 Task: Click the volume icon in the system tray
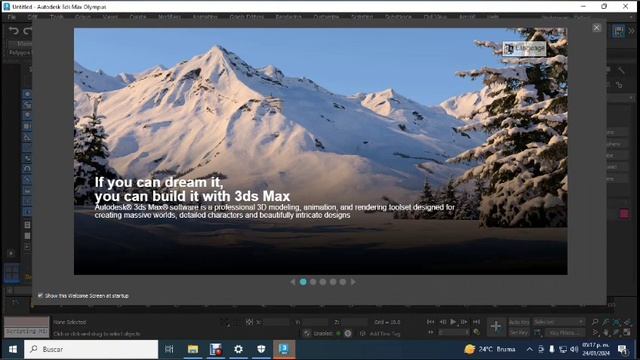[x=574, y=349]
